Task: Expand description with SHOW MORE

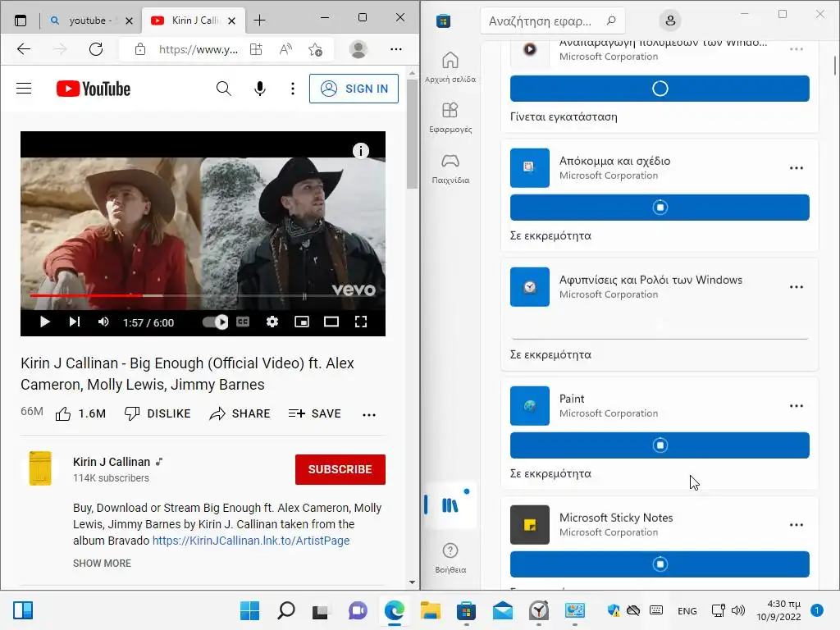Action: pos(102,563)
